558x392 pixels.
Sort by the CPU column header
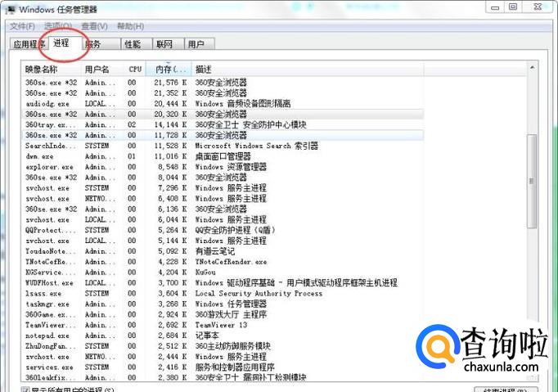click(135, 70)
